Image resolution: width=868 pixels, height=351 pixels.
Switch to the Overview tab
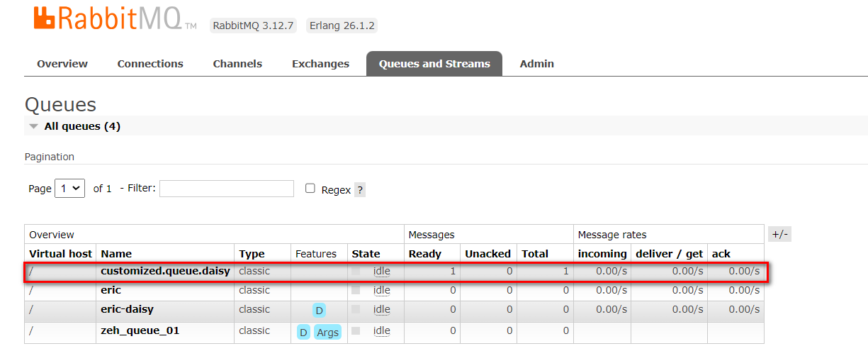(x=62, y=64)
